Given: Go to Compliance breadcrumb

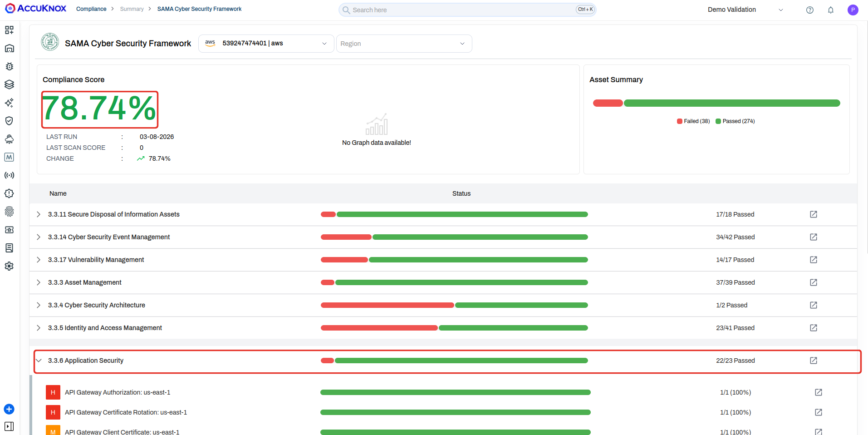Looking at the screenshot, I should point(91,9).
